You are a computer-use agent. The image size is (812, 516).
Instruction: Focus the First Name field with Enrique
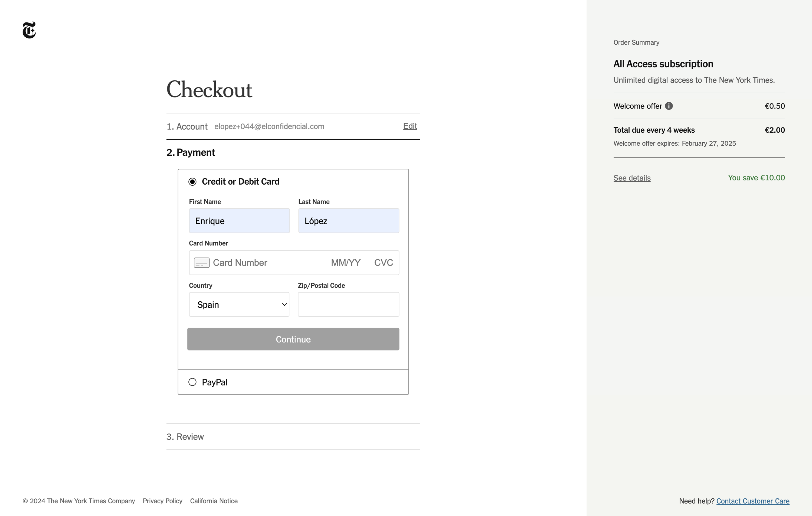239,221
